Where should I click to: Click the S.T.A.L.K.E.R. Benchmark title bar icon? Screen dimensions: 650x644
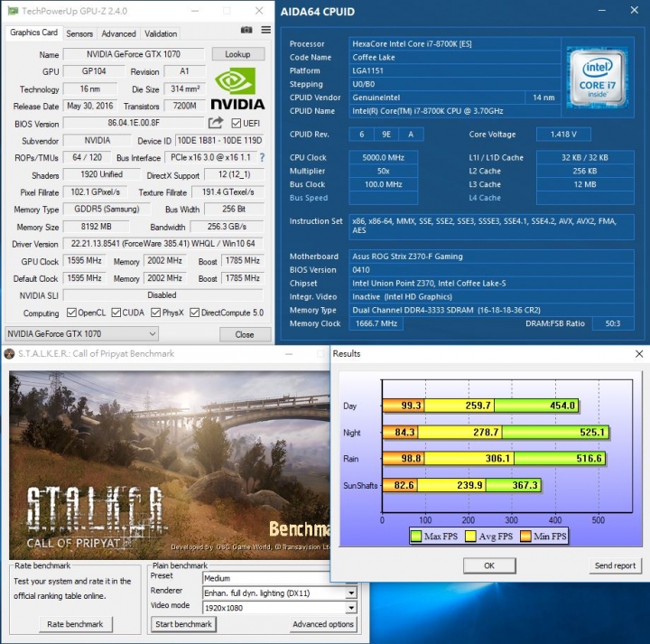click(9, 354)
